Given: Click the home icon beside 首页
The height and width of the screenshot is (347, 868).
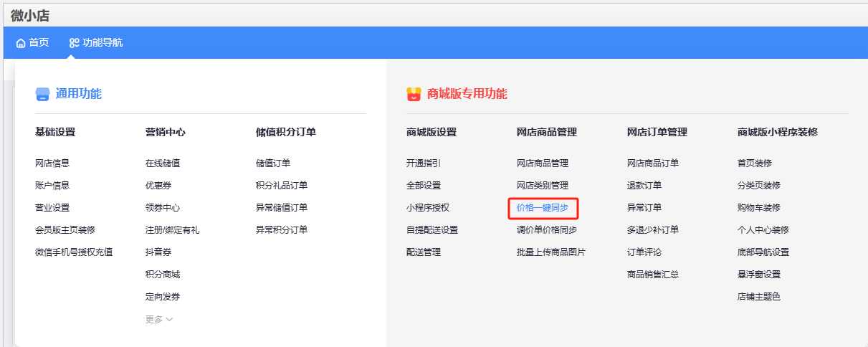Looking at the screenshot, I should pos(20,43).
